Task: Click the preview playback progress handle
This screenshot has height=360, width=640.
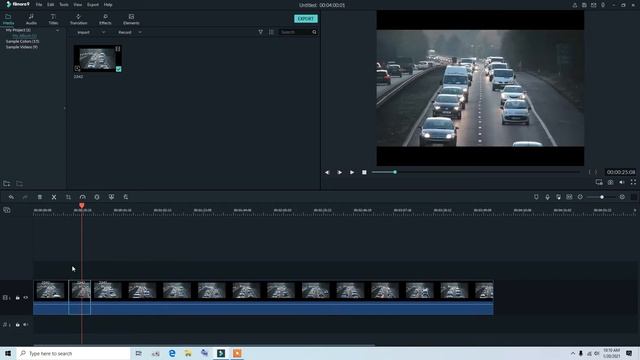Action: coord(395,172)
